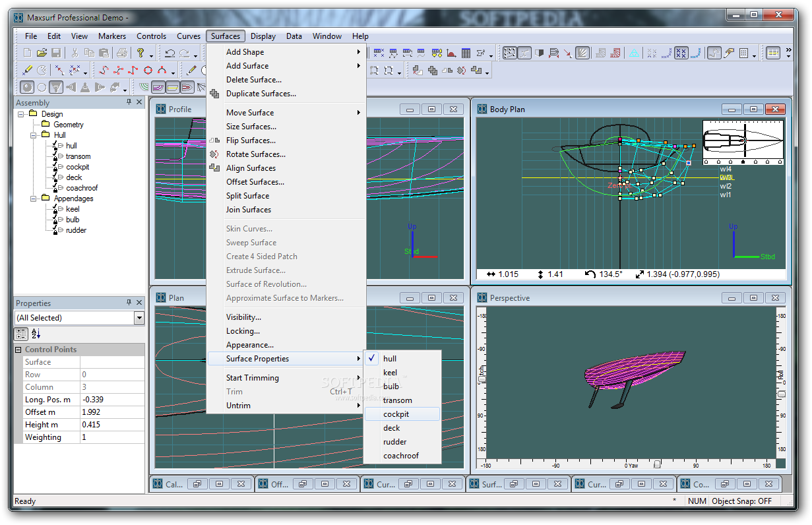The width and height of the screenshot is (812, 525).
Task: Collapse the Design tree node
Action: click(x=21, y=114)
